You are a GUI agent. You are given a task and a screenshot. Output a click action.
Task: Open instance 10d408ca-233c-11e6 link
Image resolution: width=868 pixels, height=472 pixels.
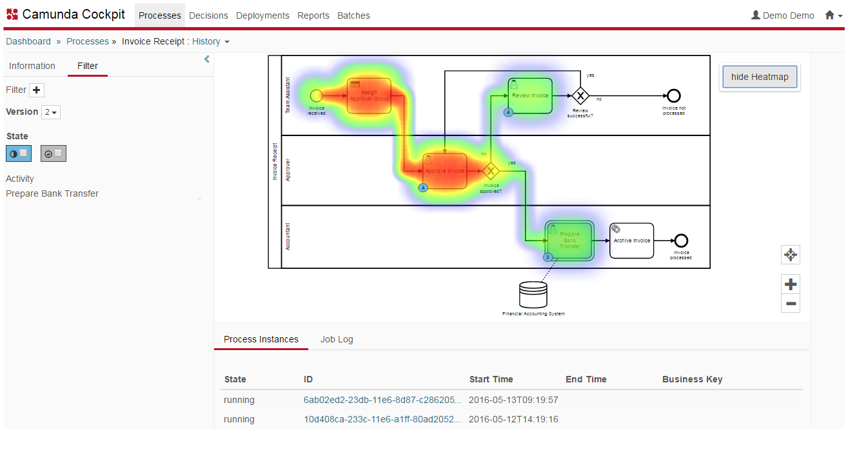(x=382, y=419)
